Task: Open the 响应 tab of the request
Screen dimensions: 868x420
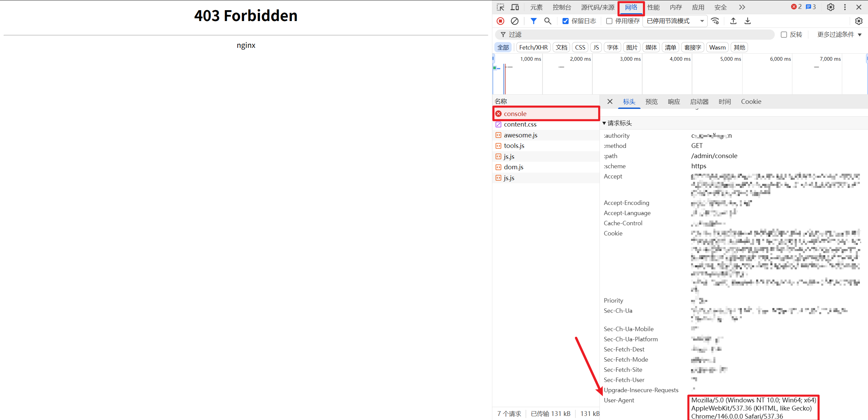Action: pyautogui.click(x=674, y=101)
